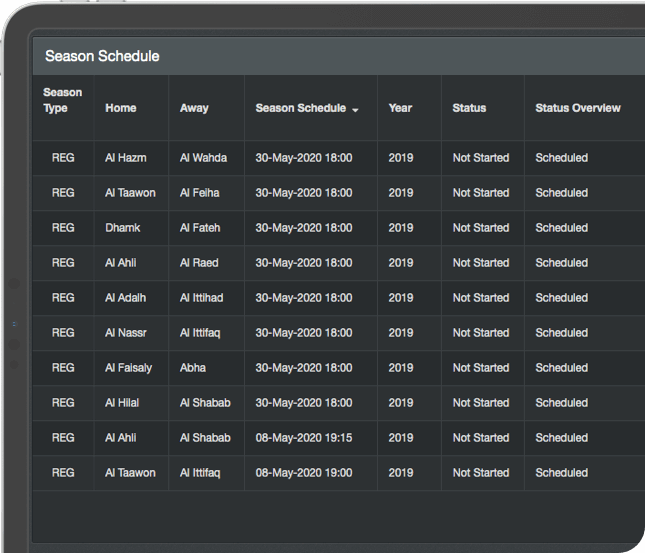Click REG in the Al Hazm row

pos(63,158)
